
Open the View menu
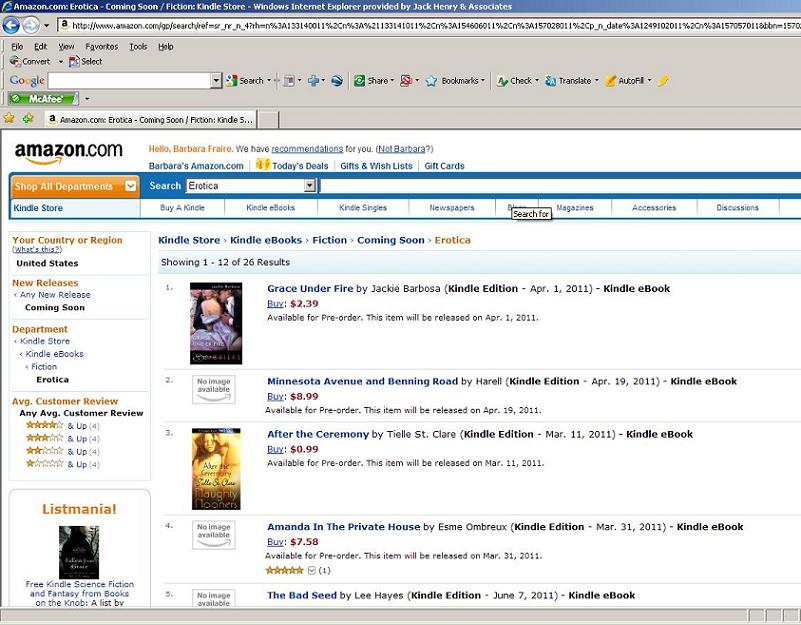(x=66, y=47)
